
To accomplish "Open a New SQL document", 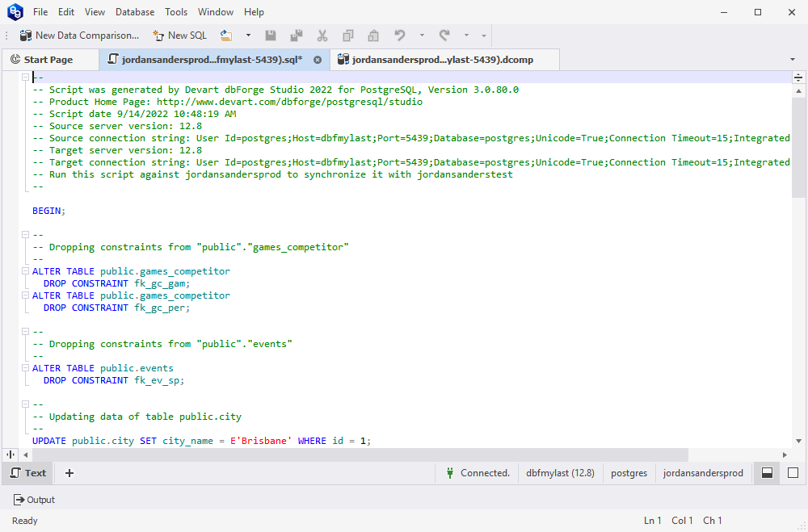I will click(179, 36).
